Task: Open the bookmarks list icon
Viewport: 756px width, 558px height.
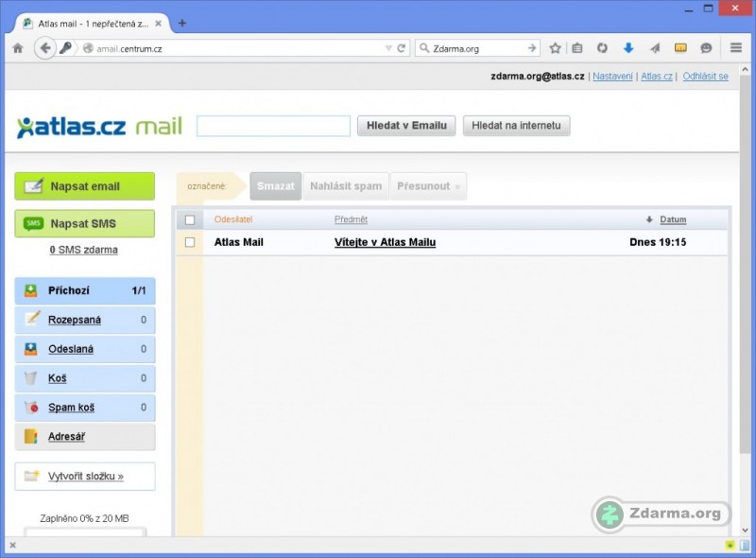Action: point(577,48)
